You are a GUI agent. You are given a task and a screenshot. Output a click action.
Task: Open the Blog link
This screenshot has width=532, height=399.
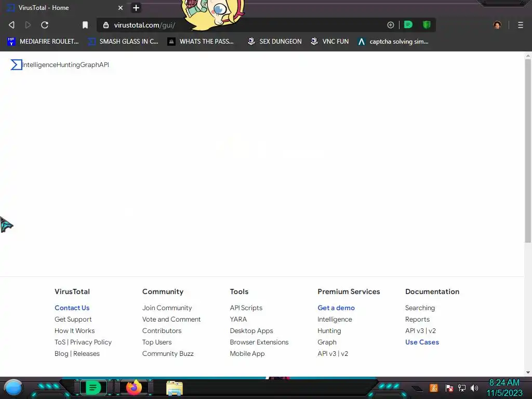coord(61,353)
